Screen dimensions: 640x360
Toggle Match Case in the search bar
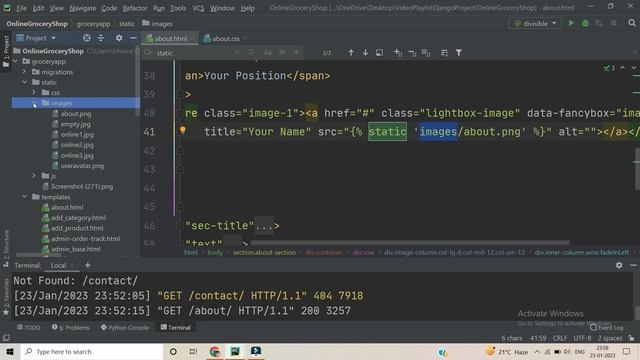click(268, 53)
